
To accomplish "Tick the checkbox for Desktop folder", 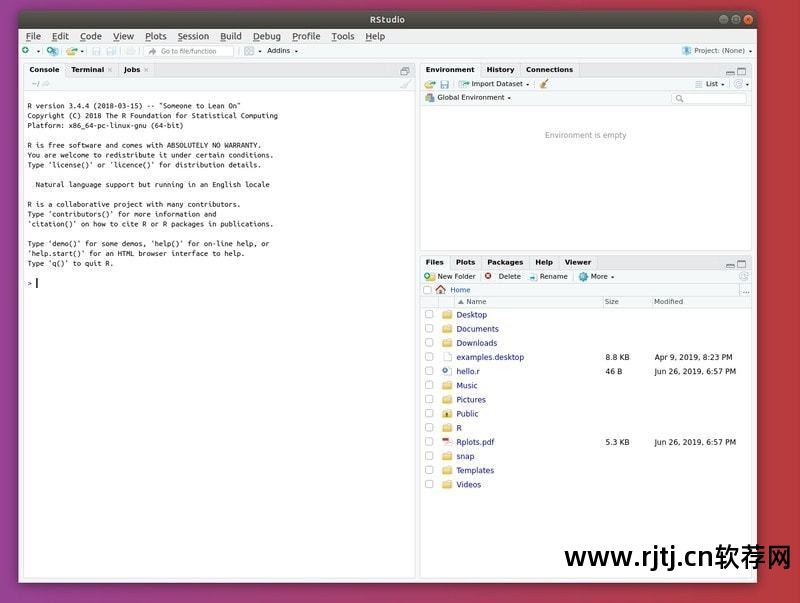I will tap(429, 314).
